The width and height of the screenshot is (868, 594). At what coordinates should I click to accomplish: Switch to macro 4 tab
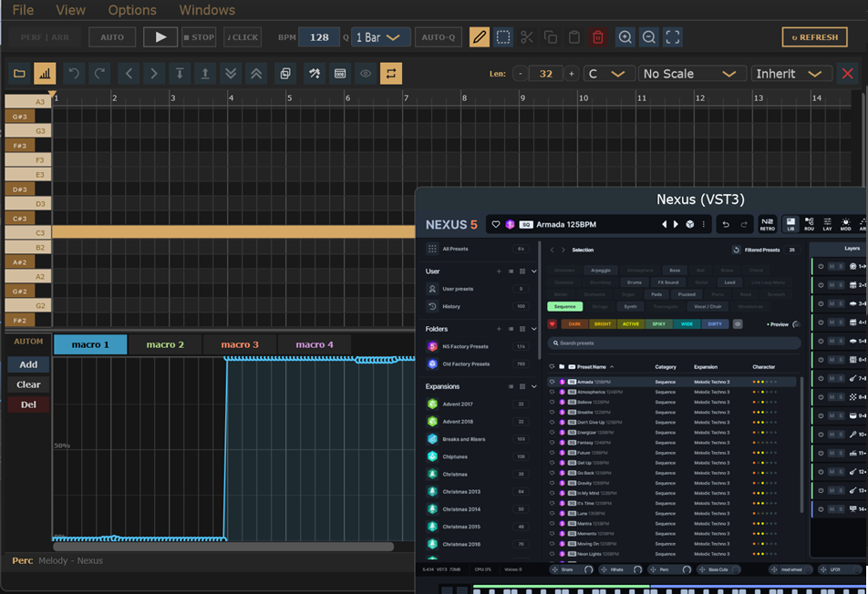click(315, 344)
